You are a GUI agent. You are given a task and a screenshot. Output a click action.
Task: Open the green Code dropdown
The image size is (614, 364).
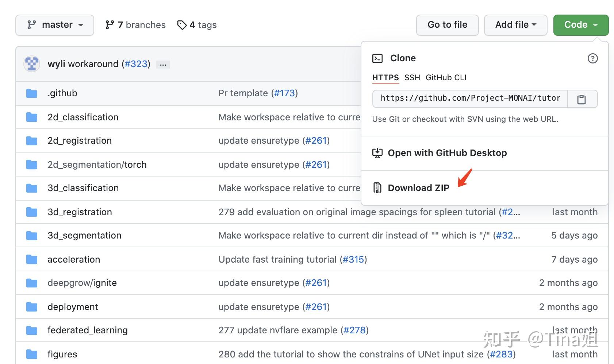tap(580, 24)
